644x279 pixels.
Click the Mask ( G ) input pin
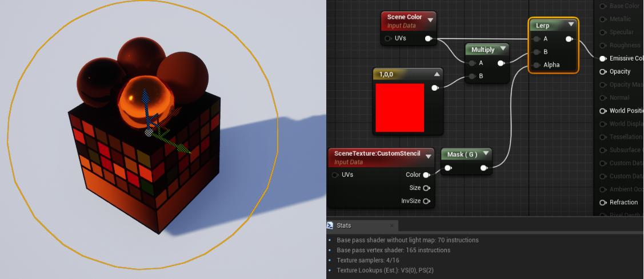click(x=448, y=168)
